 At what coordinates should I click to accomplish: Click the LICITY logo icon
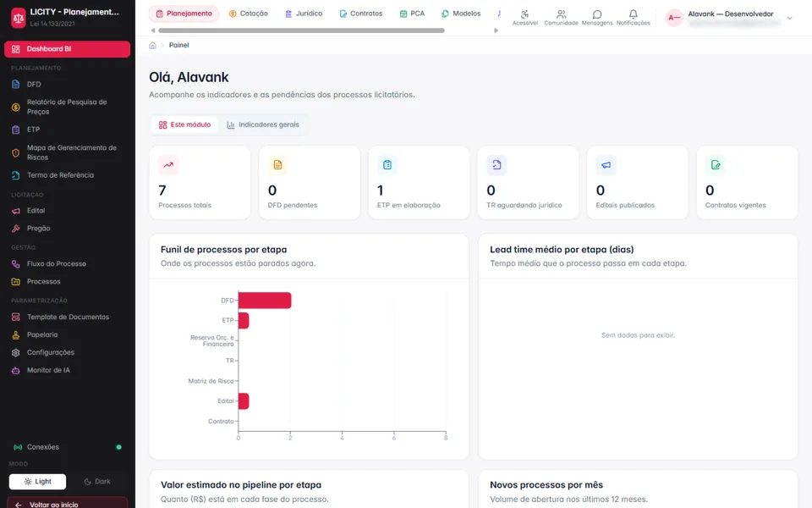(18, 18)
